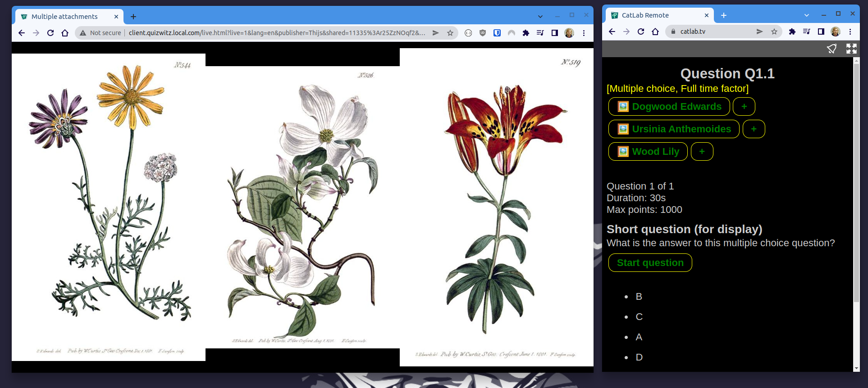Viewport: 868px width, 388px height.
Task: Select the CatLab Remote tab
Action: point(659,15)
